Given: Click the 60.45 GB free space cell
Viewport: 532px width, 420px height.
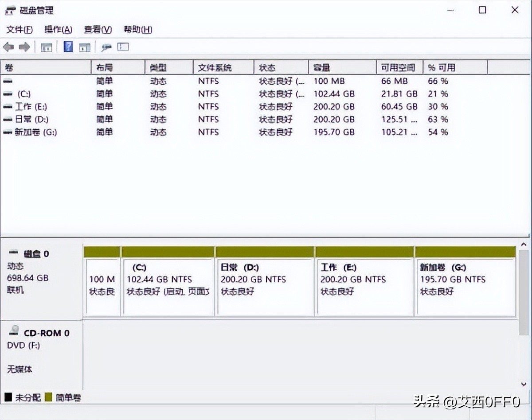Looking at the screenshot, I should click(x=399, y=107).
